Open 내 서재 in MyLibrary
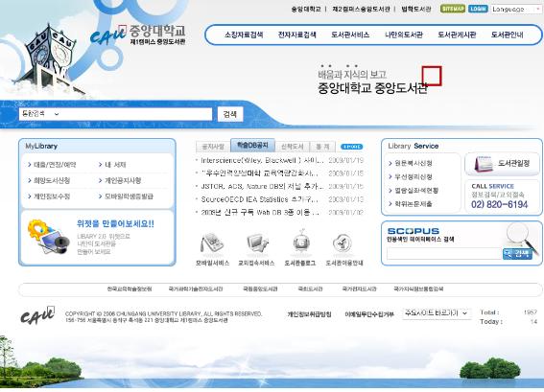Image resolution: width=544 pixels, height=392 pixels. click(115, 165)
